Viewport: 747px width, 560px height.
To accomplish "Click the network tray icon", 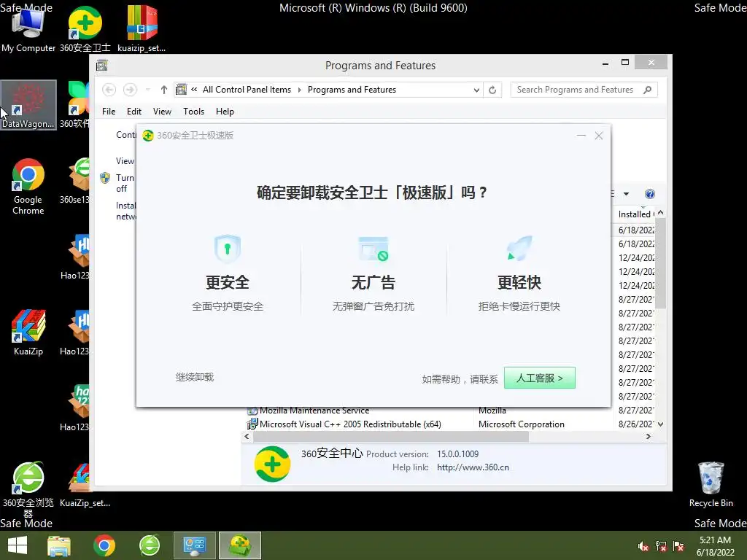I will pyautogui.click(x=661, y=546).
